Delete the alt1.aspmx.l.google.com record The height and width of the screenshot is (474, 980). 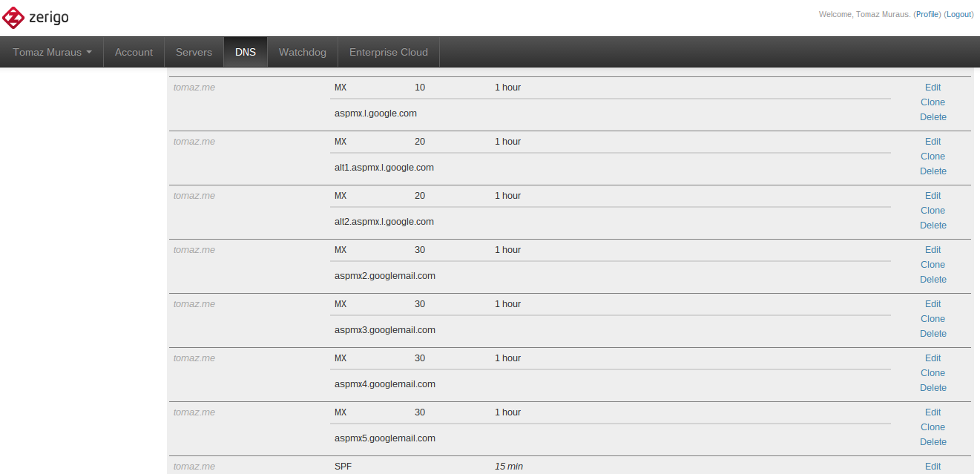click(x=933, y=171)
